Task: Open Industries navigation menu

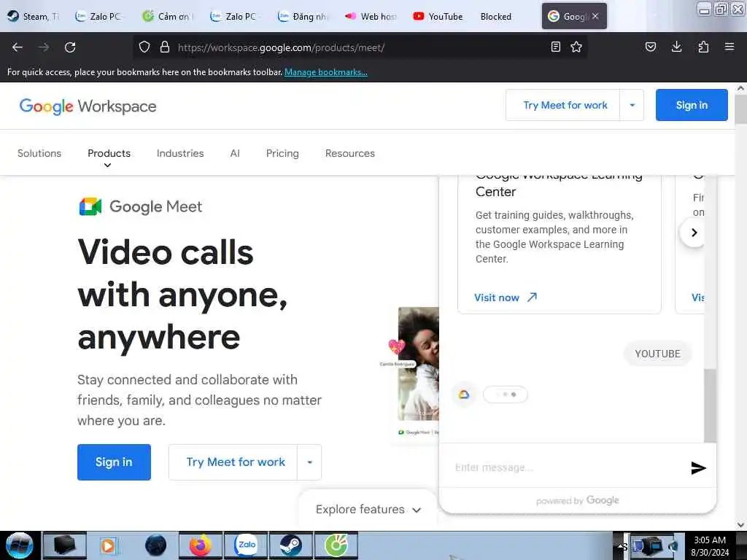Action: (x=180, y=153)
